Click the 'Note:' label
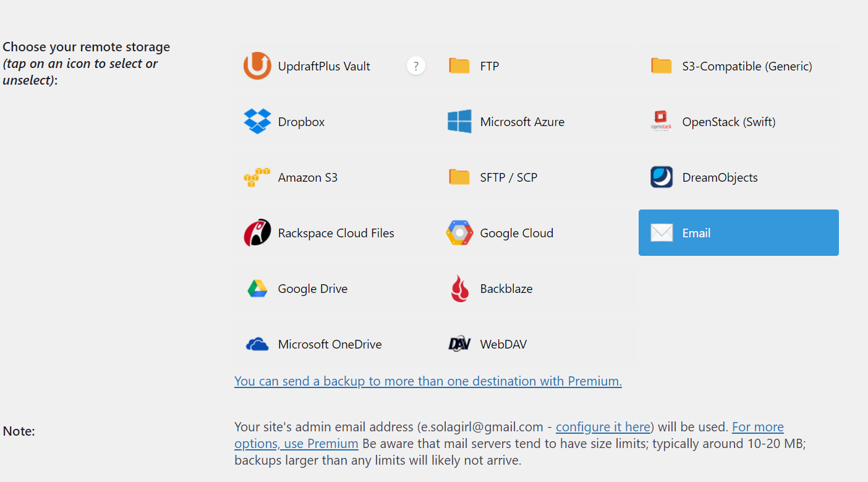 (19, 431)
